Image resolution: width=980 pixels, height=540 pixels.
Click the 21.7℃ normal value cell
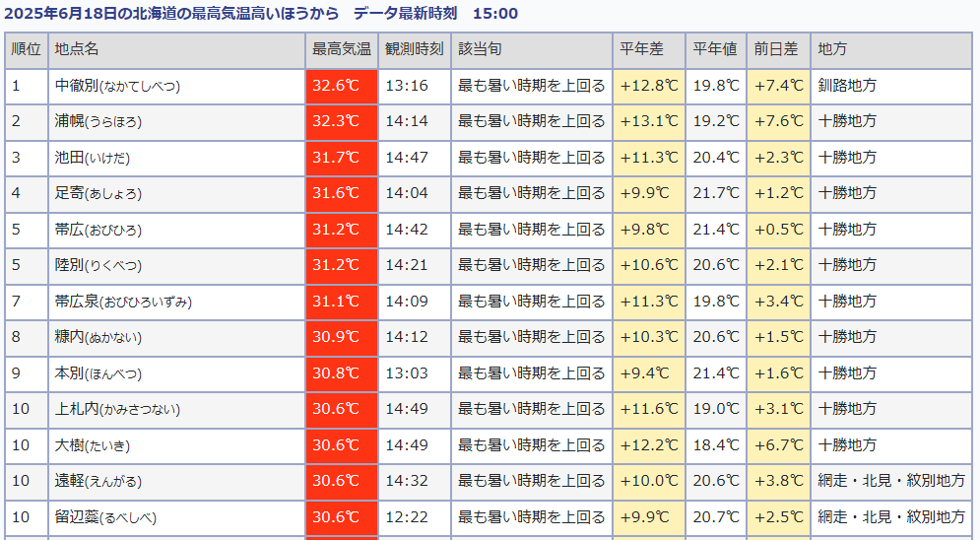coord(716,193)
